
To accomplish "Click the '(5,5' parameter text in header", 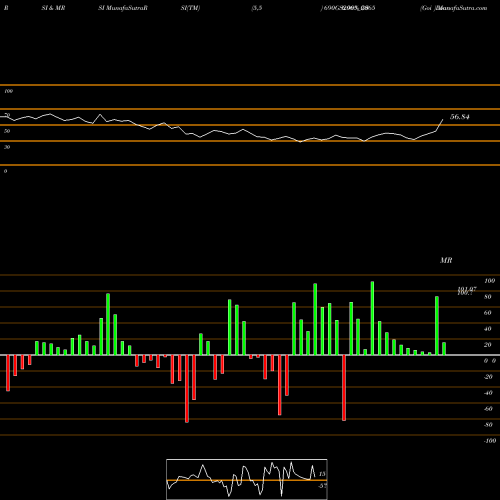I will pyautogui.click(x=257, y=8).
